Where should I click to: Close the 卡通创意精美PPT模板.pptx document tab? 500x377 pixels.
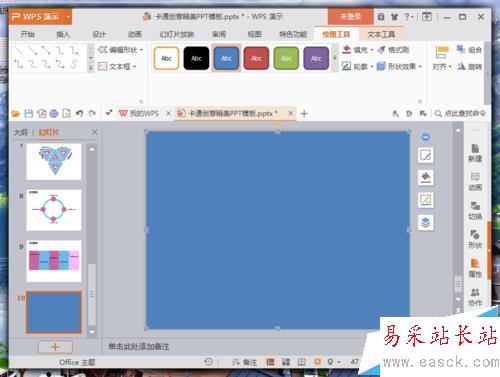[x=291, y=114]
